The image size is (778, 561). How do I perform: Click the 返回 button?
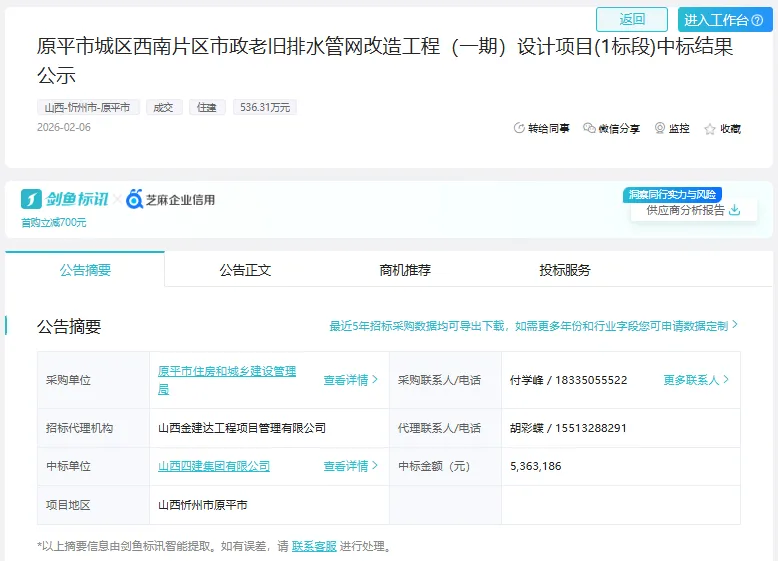point(632,19)
